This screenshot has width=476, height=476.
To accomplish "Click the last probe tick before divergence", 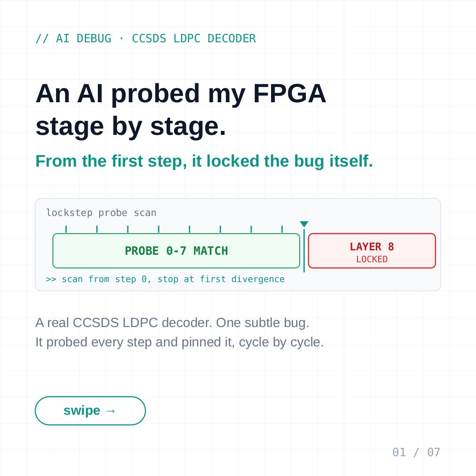I will (x=282, y=229).
